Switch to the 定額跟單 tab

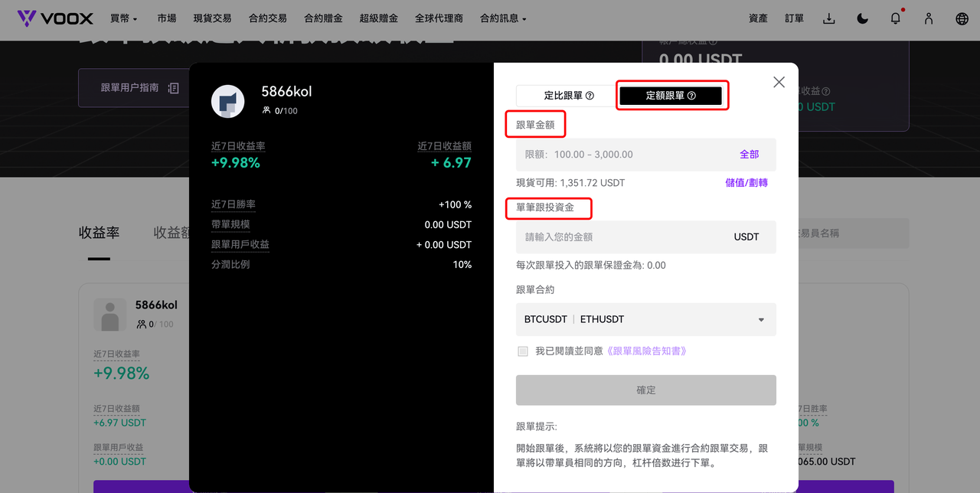pyautogui.click(x=671, y=96)
